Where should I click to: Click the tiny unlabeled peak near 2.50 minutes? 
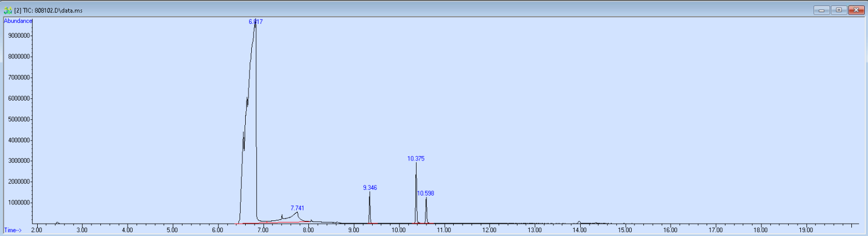(57, 222)
